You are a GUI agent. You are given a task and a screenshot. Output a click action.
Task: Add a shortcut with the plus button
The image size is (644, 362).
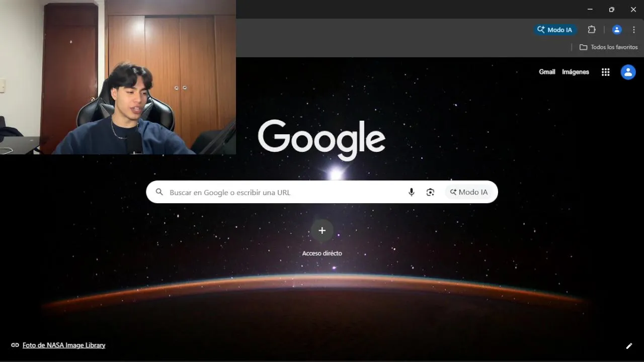(x=322, y=231)
